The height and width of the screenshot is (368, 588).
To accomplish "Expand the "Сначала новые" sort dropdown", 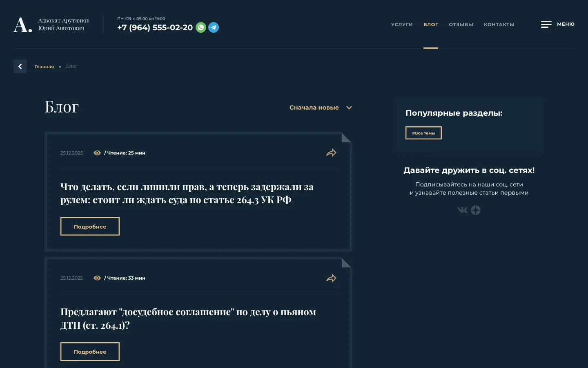I will coord(321,108).
